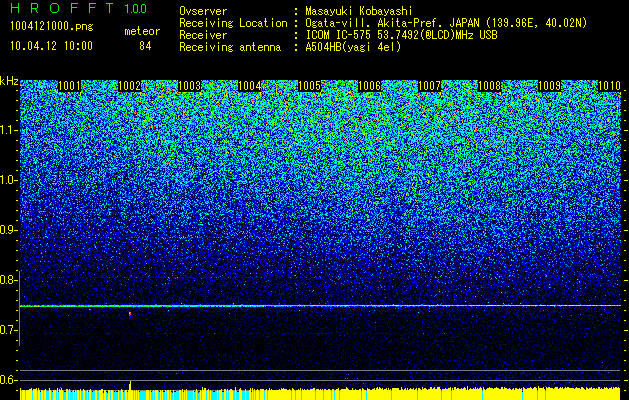629x400 pixels.
Task: Click the 0.6 kHz axis label
Action: click(9, 380)
